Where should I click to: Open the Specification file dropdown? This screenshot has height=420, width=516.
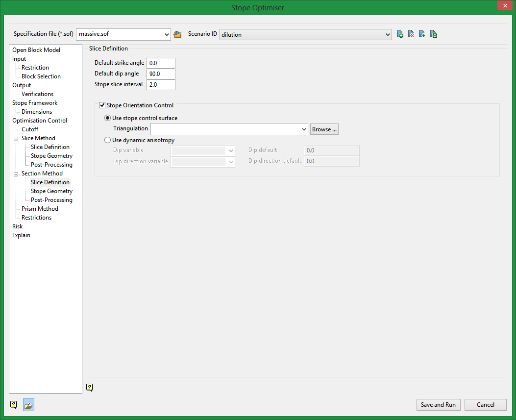click(x=167, y=34)
